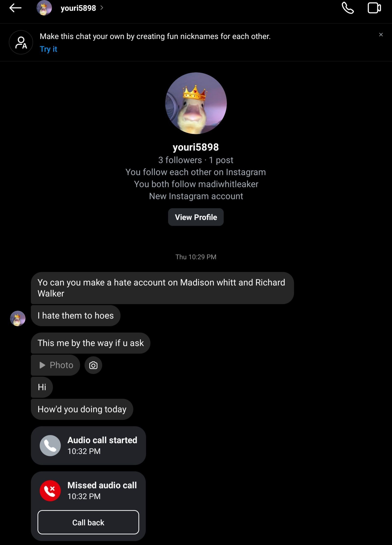Select the "How'd you doing today" message
The image size is (392, 545).
tap(82, 409)
